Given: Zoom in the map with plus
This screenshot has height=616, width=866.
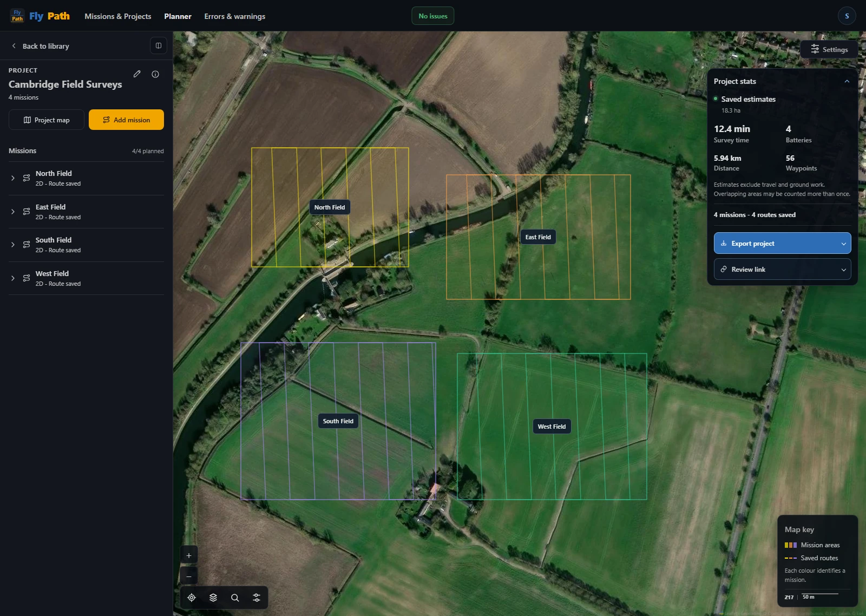Looking at the screenshot, I should coord(189,555).
